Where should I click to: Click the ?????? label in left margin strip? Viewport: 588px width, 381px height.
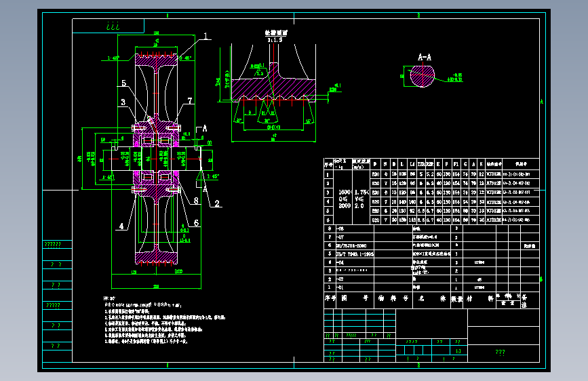(52, 245)
